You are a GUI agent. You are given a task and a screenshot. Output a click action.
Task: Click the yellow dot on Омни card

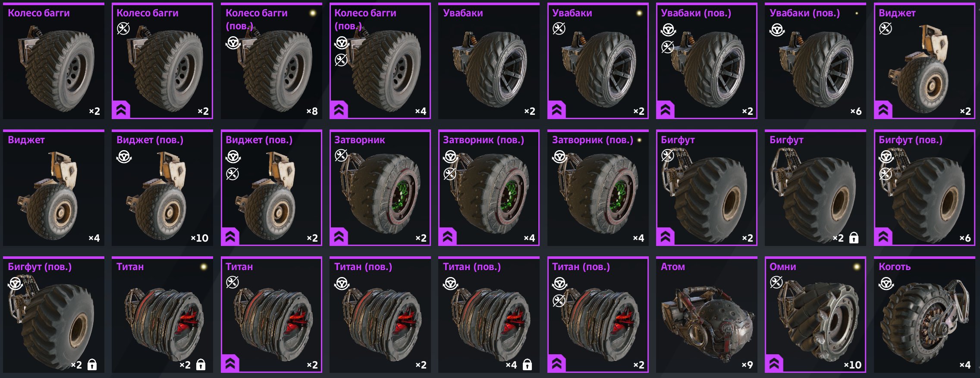click(857, 267)
